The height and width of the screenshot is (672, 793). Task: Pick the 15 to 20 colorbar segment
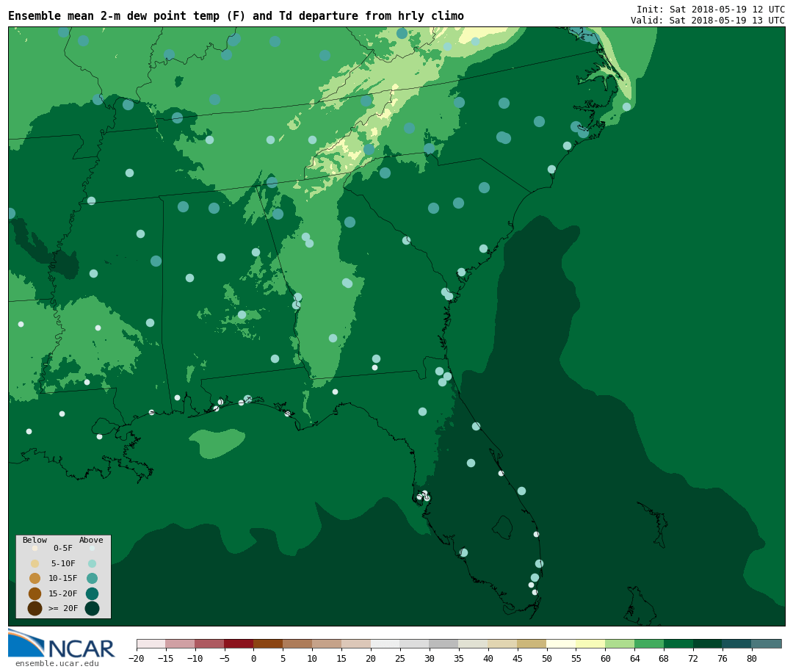click(357, 643)
